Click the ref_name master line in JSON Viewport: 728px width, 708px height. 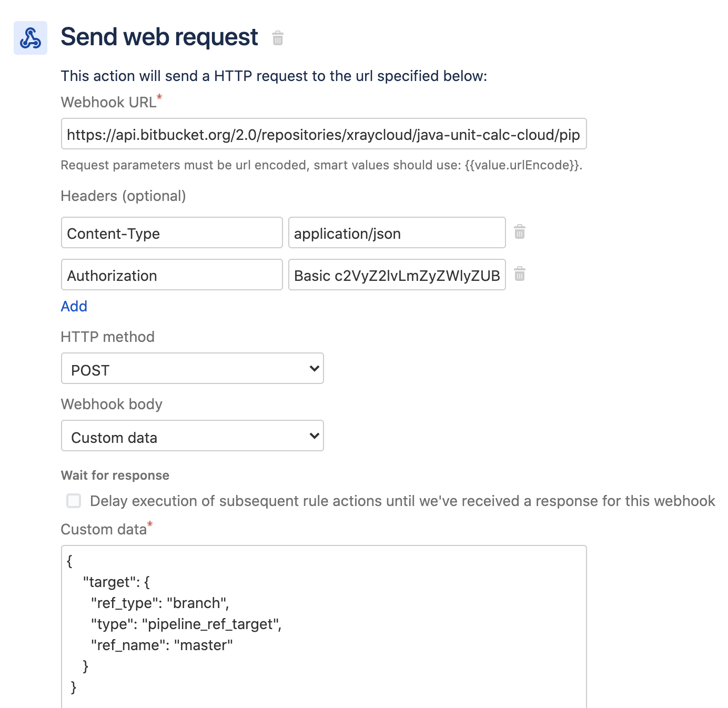[x=162, y=645]
